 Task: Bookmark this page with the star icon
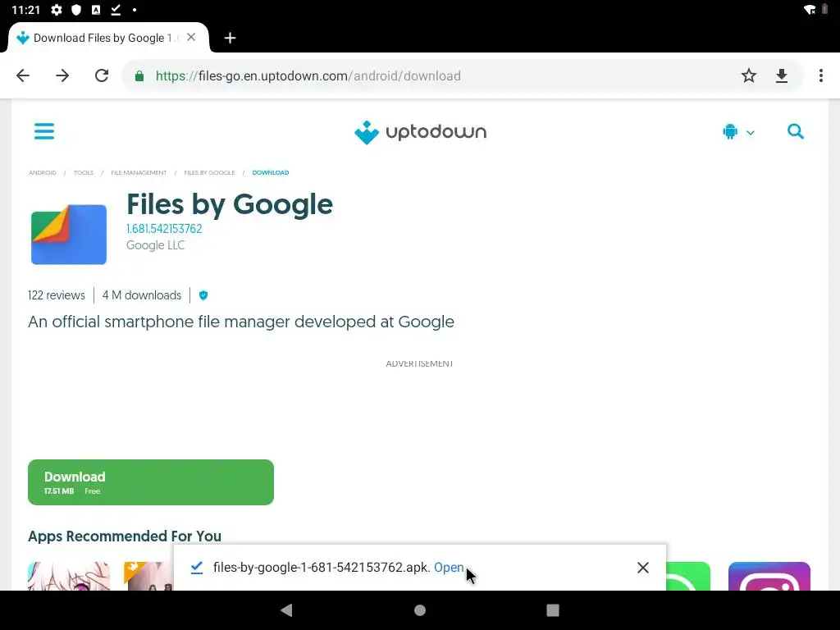(748, 75)
